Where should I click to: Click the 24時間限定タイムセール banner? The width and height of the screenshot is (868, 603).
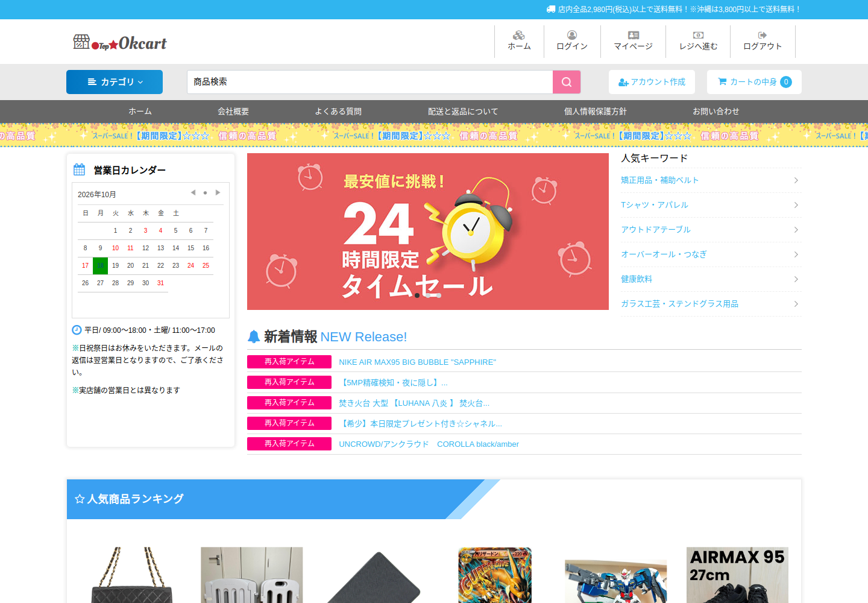click(428, 232)
